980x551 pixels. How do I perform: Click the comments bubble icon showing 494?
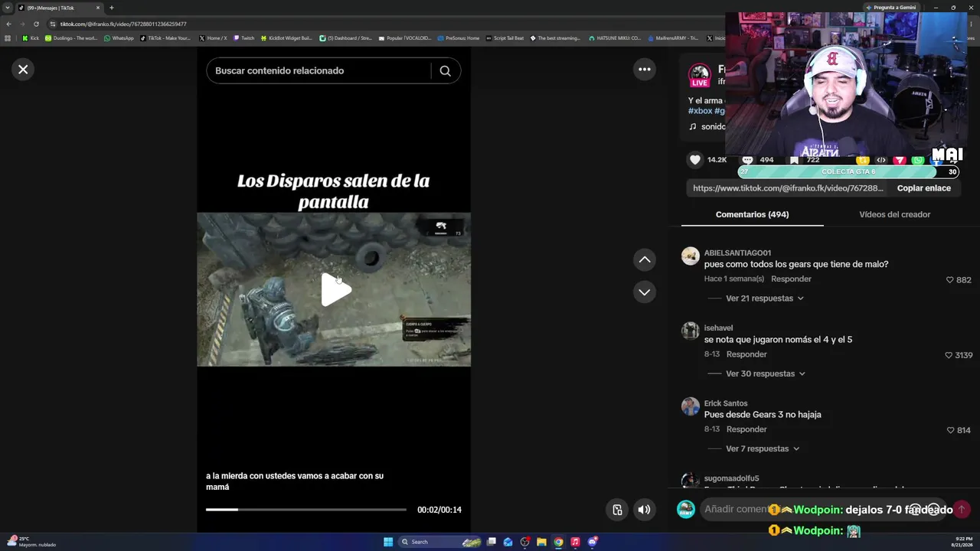[747, 160]
